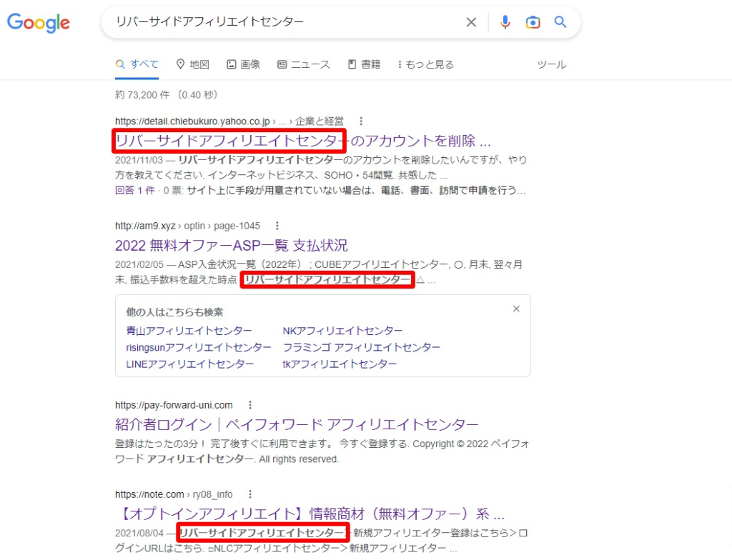732x560 pixels.
Task: Start voice search with microphone icon
Action: coord(505,22)
